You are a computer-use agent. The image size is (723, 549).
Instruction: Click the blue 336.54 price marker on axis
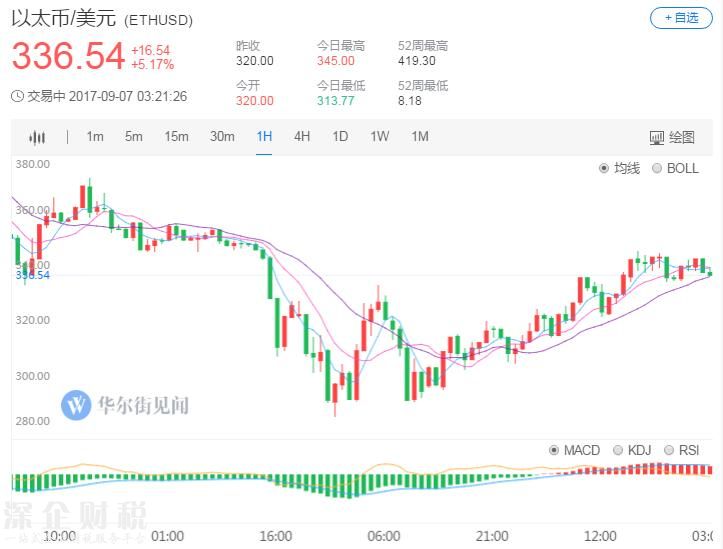pos(33,275)
